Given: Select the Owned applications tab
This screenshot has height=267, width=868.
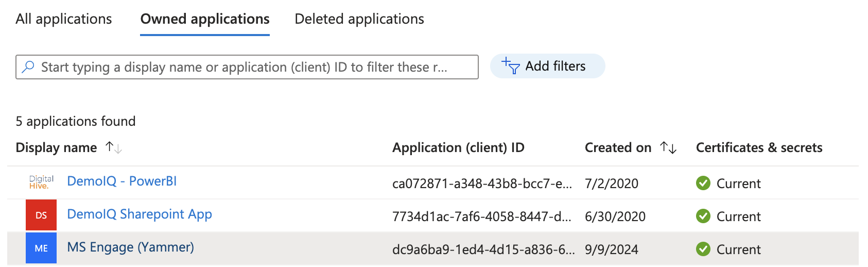Looking at the screenshot, I should point(205,19).
